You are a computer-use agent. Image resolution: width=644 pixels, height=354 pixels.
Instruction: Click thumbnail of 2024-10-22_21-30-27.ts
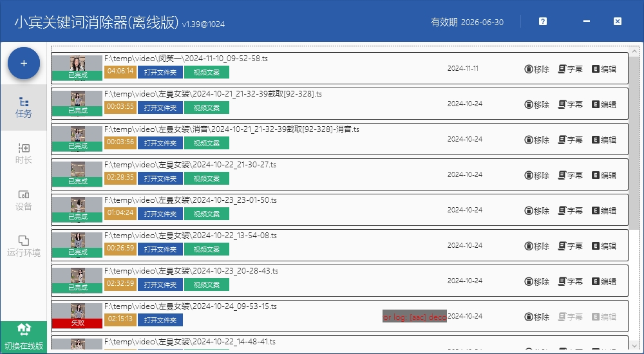[x=77, y=174]
